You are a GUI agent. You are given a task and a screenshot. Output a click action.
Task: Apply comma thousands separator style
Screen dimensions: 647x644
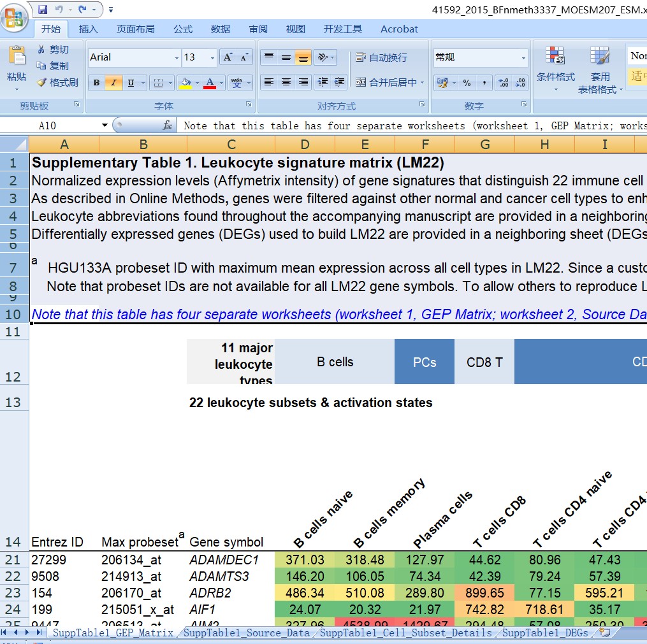(484, 82)
